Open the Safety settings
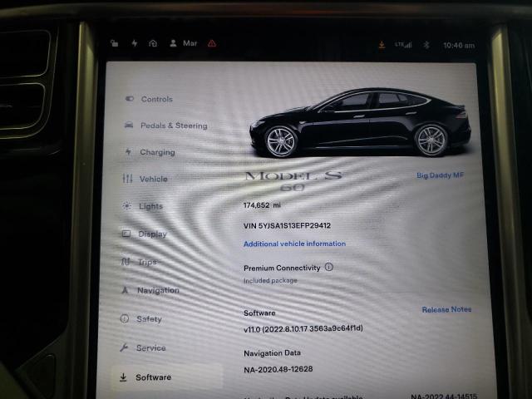Screen dimensions: 532x399 tap(140, 319)
